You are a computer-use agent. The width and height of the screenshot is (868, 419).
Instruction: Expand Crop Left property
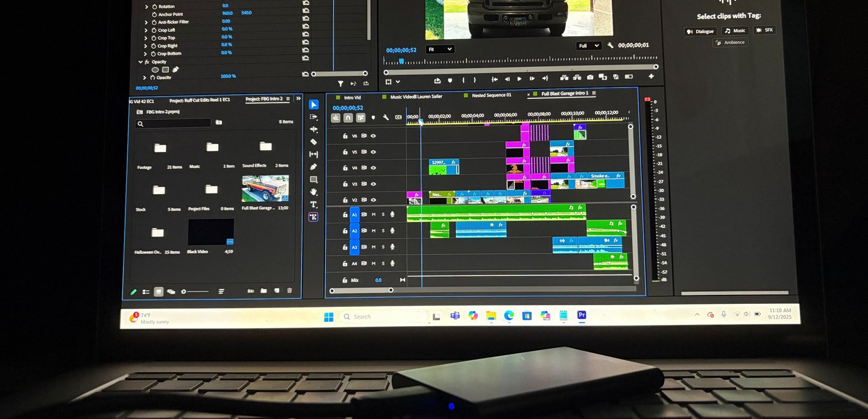point(146,30)
